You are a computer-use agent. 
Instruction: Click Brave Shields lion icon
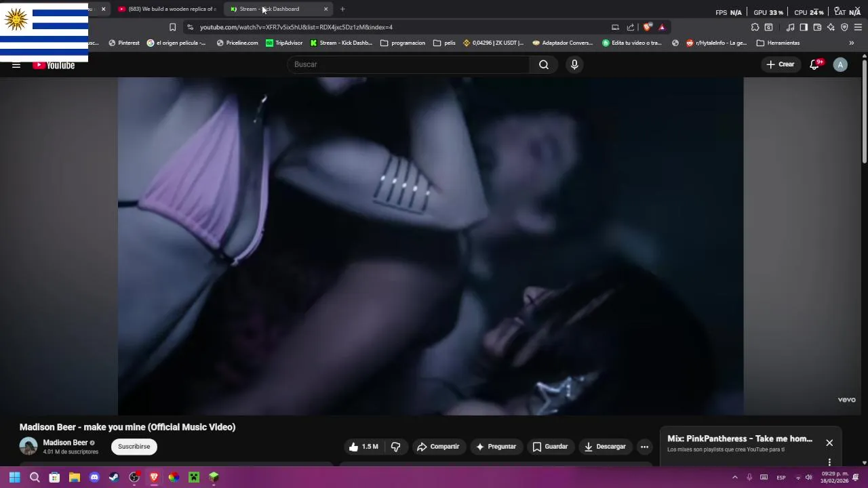click(648, 27)
